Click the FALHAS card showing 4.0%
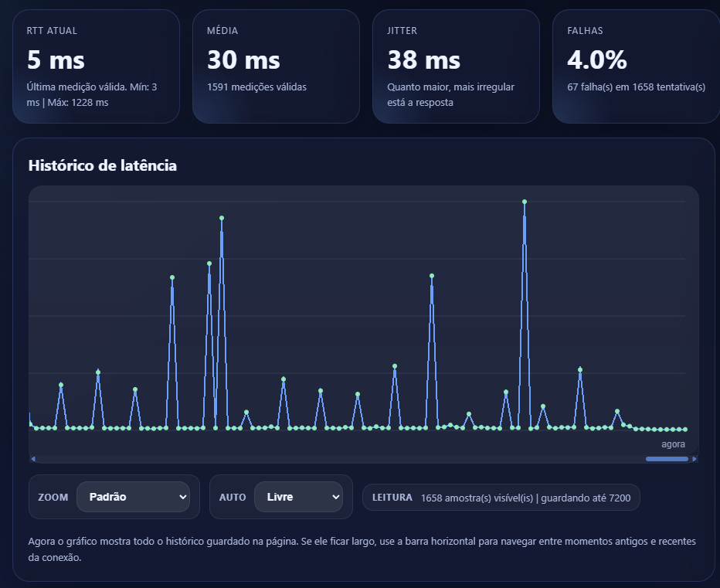Viewport: 720px width, 588px height. click(x=636, y=66)
